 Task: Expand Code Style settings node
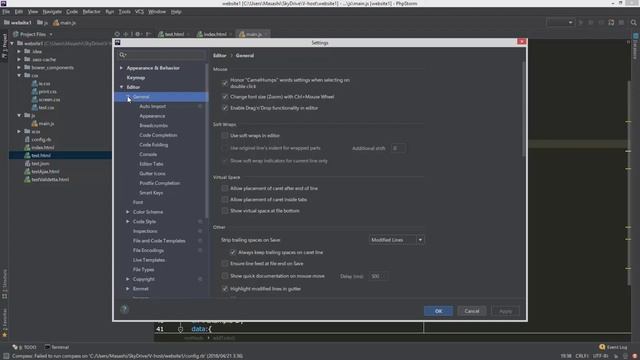coord(128,221)
